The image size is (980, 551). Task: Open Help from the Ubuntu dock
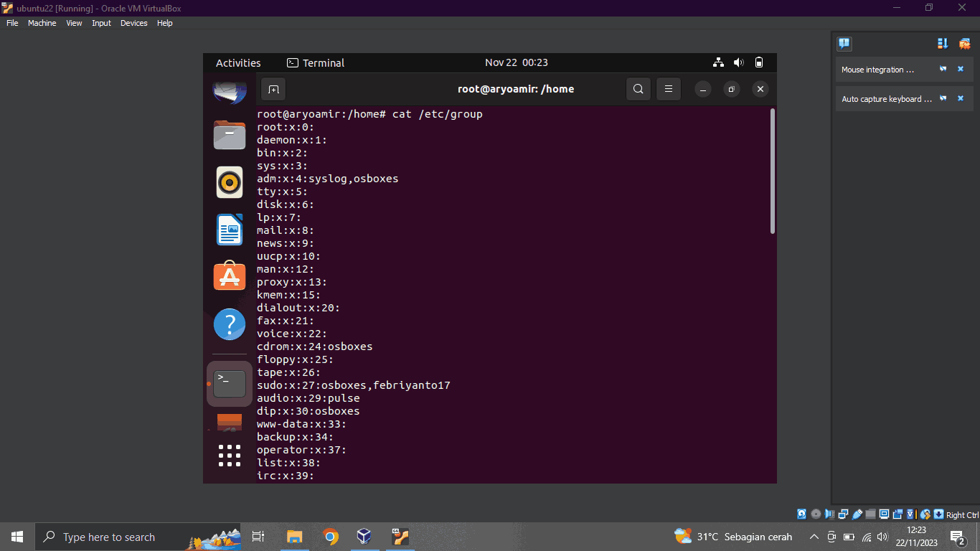(230, 324)
